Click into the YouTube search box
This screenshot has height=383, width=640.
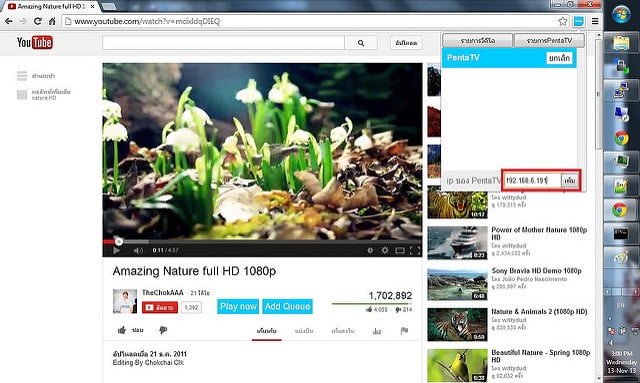tap(223, 43)
